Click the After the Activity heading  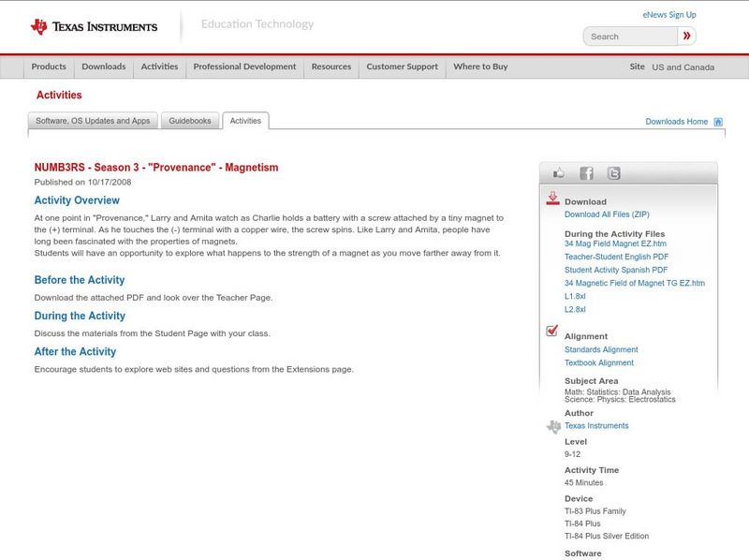tap(75, 352)
